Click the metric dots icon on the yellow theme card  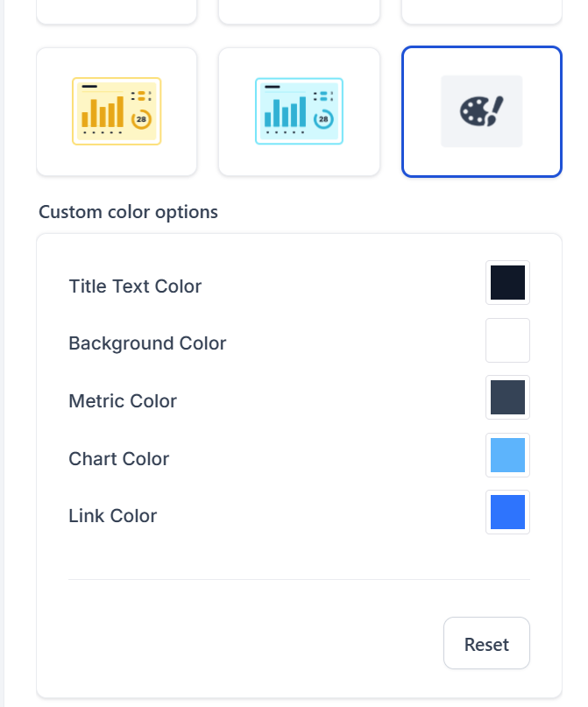142,95
